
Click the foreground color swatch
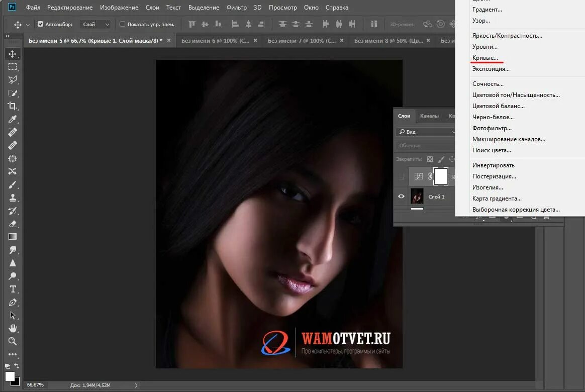[10, 376]
